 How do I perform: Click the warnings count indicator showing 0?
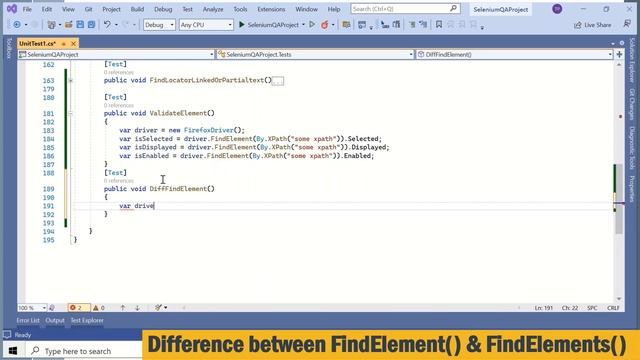click(x=99, y=308)
